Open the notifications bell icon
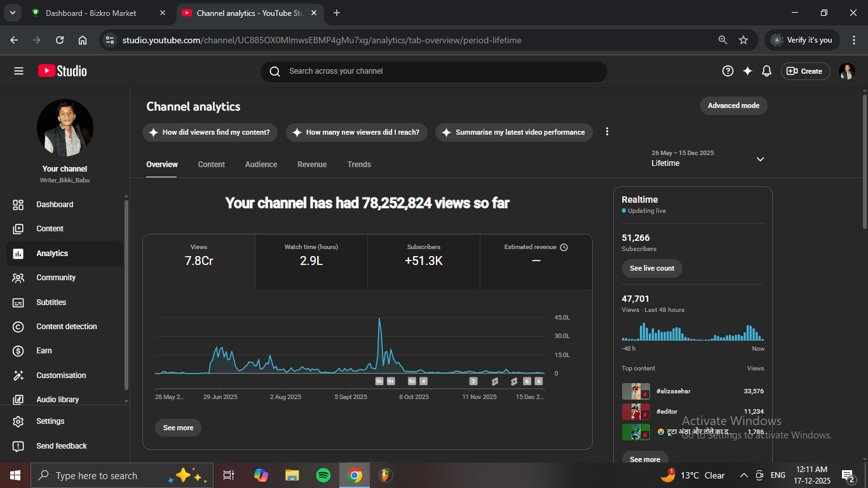The height and width of the screenshot is (488, 868). pyautogui.click(x=767, y=71)
